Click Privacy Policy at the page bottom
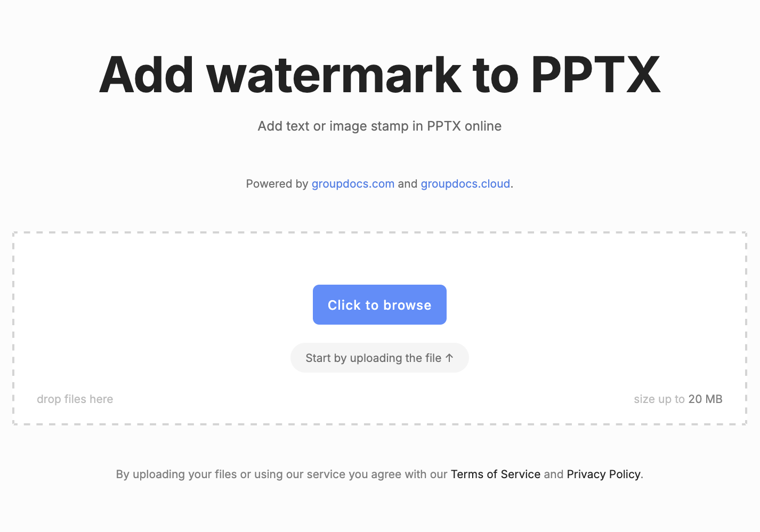 (603, 474)
